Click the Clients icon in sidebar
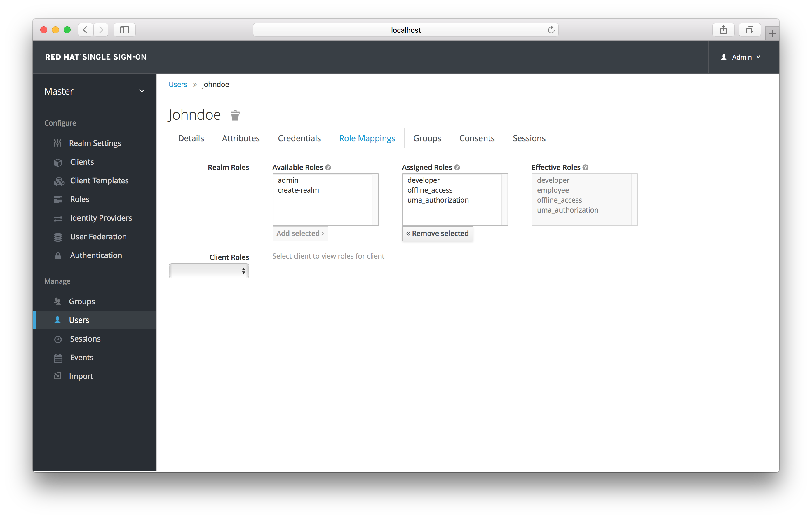Viewport: 812px width, 519px height. [x=57, y=161]
